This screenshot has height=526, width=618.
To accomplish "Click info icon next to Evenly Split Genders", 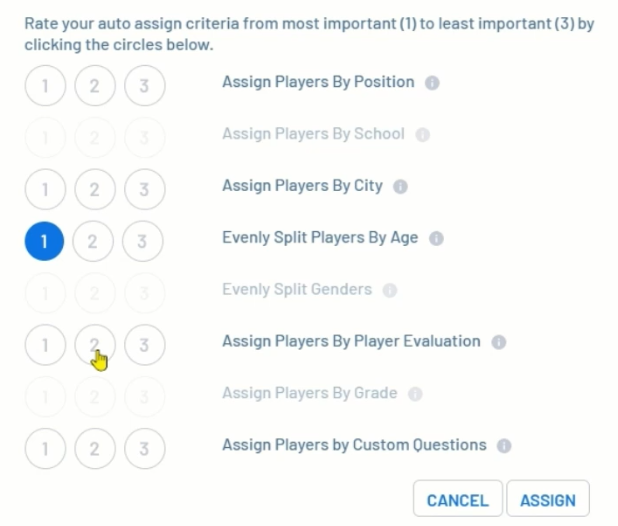I will click(x=390, y=291).
